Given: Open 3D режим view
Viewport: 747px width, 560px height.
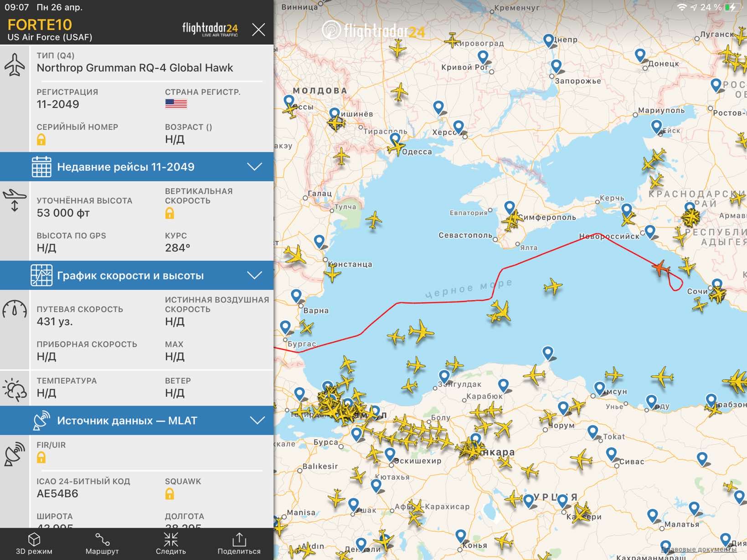Looking at the screenshot, I should pyautogui.click(x=34, y=544).
